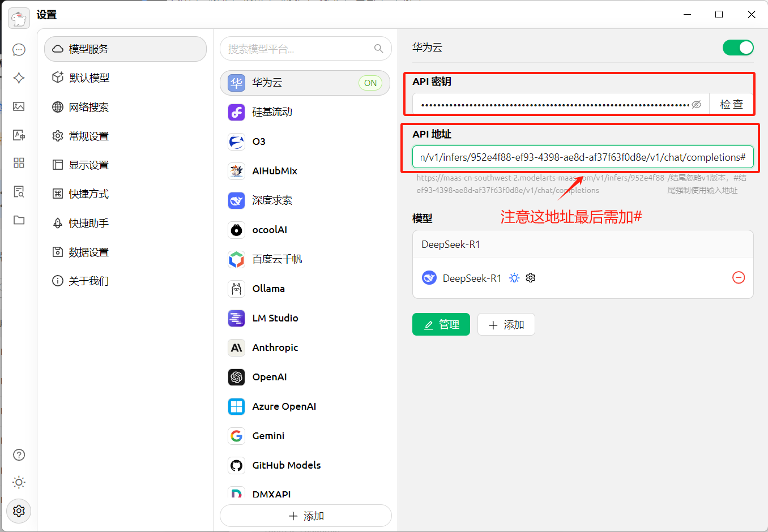
Task: Switch theme with the sun icon
Action: pyautogui.click(x=19, y=482)
